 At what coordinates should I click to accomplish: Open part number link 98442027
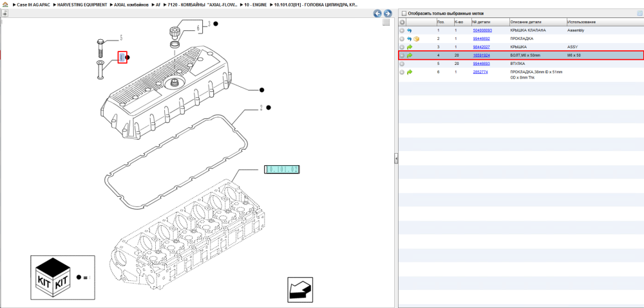[481, 47]
